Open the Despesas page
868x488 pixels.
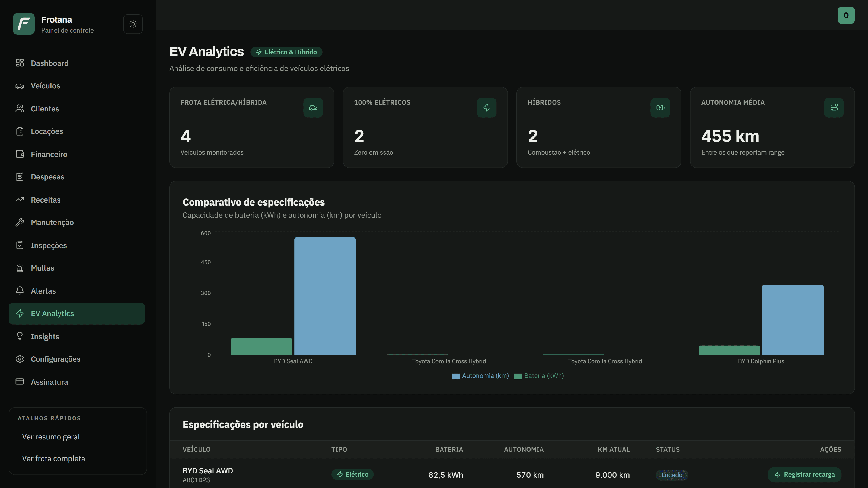[x=77, y=177]
